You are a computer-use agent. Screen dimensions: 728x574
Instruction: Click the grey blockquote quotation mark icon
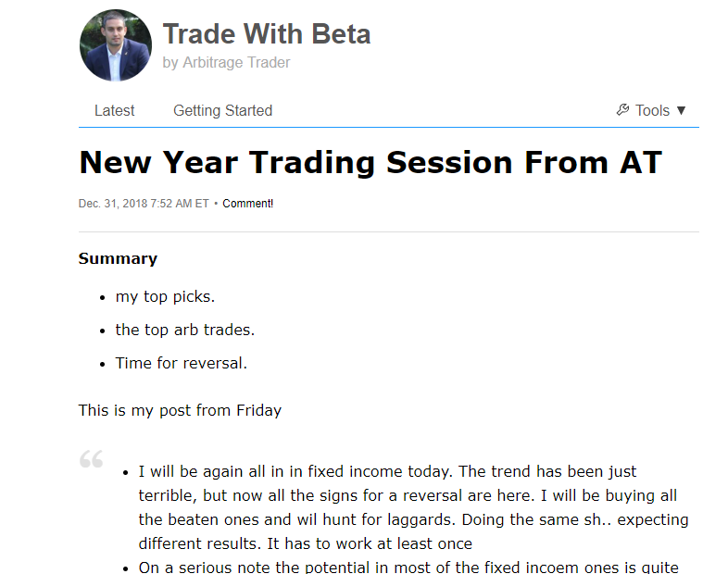coord(91,459)
